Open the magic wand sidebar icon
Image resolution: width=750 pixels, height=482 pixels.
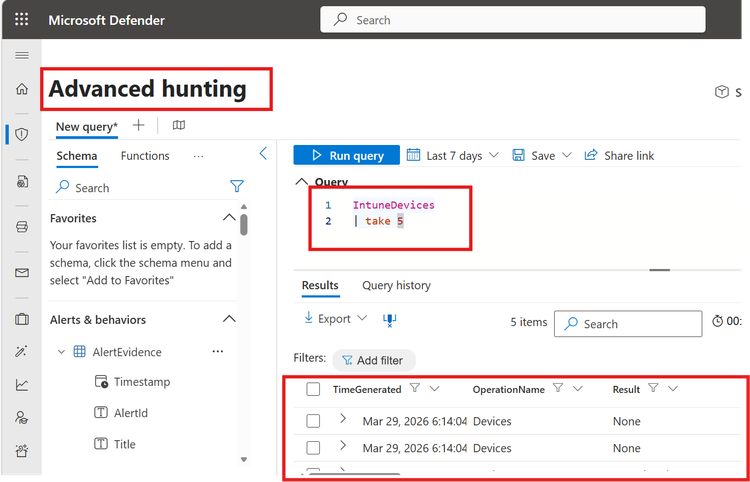pyautogui.click(x=22, y=352)
